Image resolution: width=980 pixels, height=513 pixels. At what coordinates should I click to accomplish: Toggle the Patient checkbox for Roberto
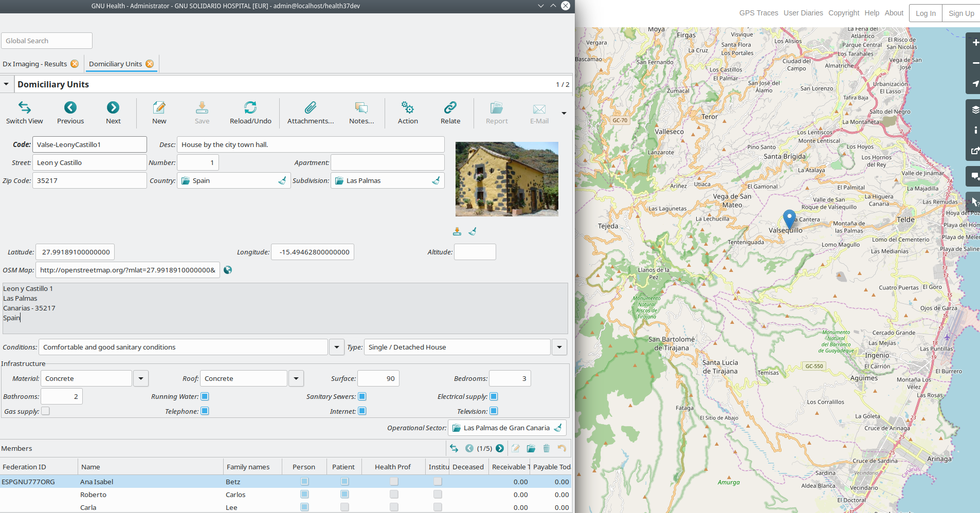[x=344, y=494]
